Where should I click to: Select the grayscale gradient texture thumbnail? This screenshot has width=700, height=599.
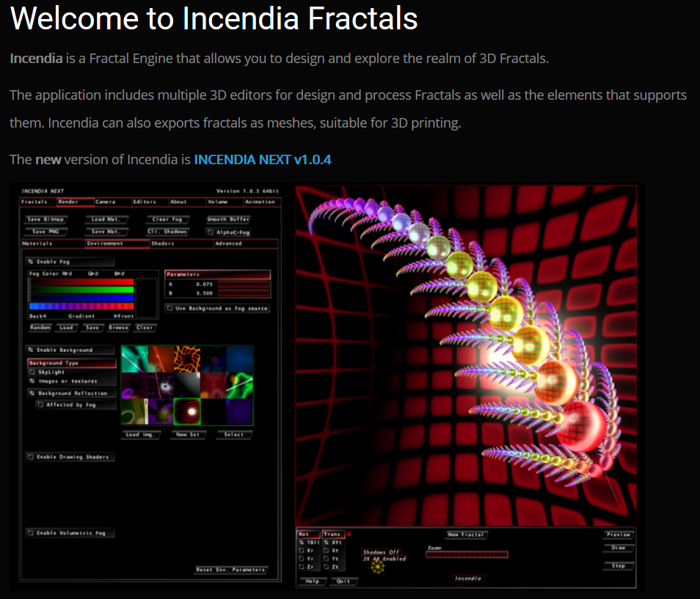click(x=187, y=386)
